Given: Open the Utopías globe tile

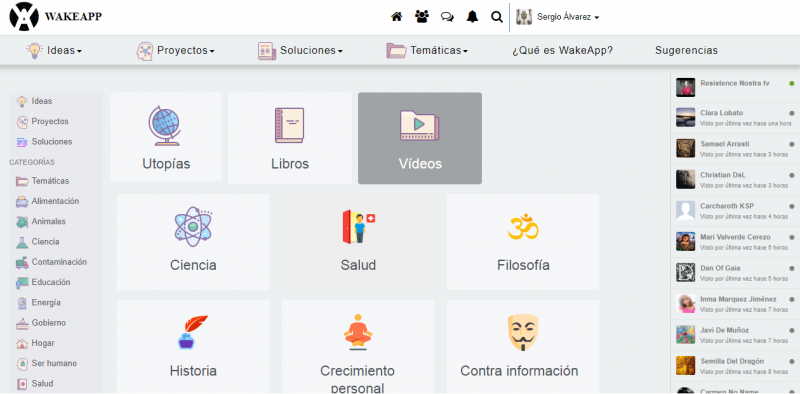Looking at the screenshot, I should tap(166, 137).
